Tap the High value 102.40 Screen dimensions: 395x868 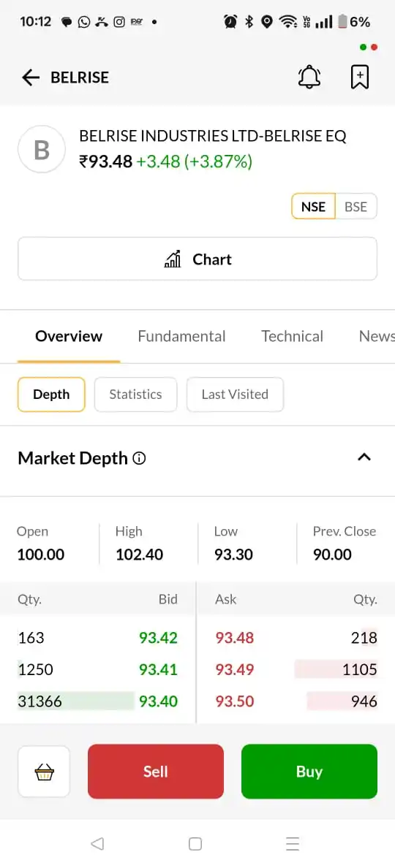(x=140, y=555)
